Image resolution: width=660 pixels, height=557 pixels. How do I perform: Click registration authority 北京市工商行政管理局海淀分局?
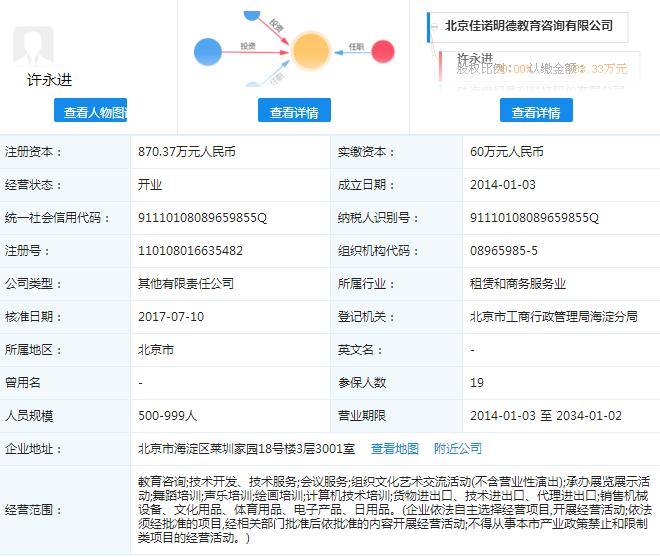pos(554,317)
